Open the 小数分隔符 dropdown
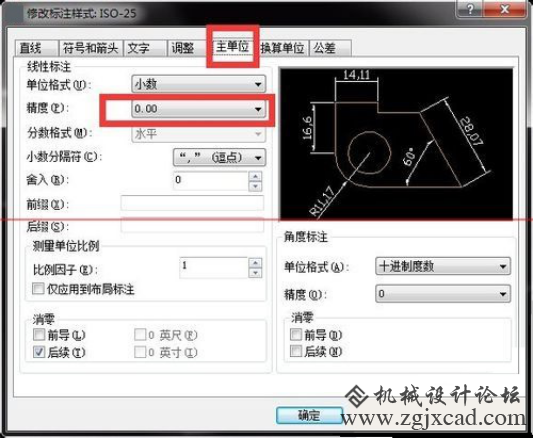This screenshot has width=533, height=439. click(219, 157)
